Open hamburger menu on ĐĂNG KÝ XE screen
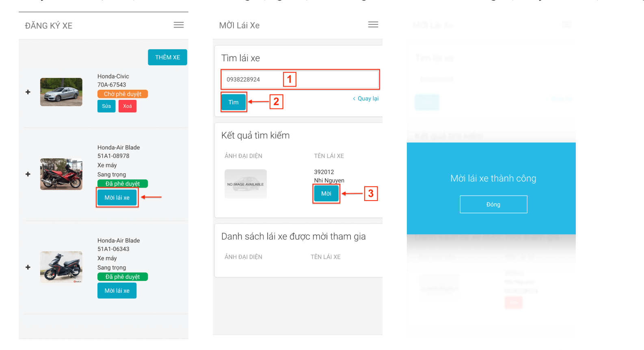 point(179,25)
